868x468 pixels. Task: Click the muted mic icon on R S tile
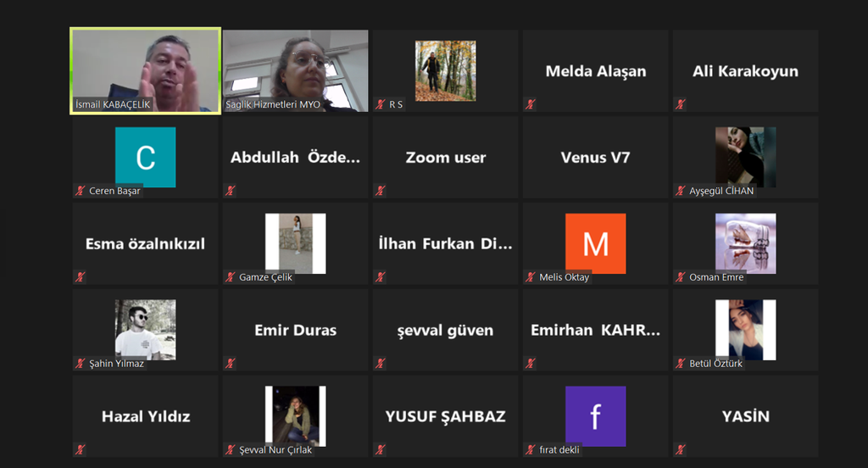coord(381,104)
